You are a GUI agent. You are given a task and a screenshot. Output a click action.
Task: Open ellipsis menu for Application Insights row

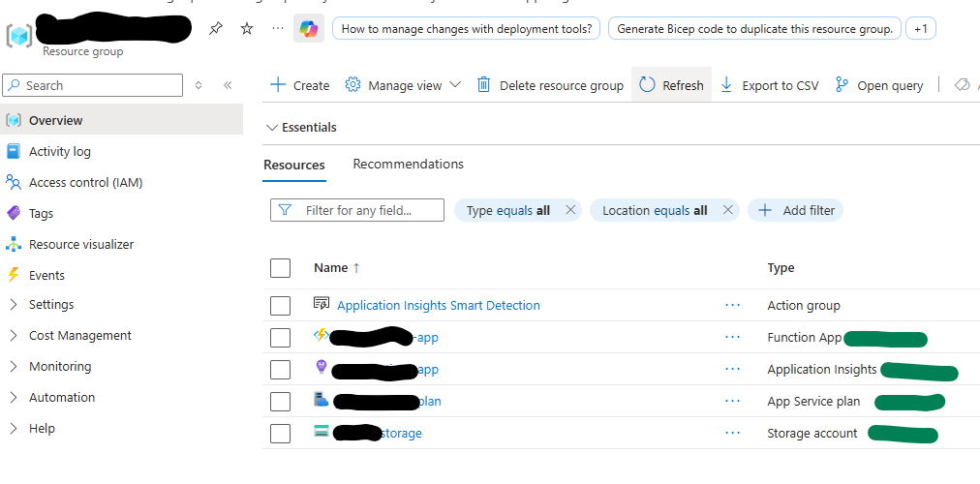coord(732,369)
